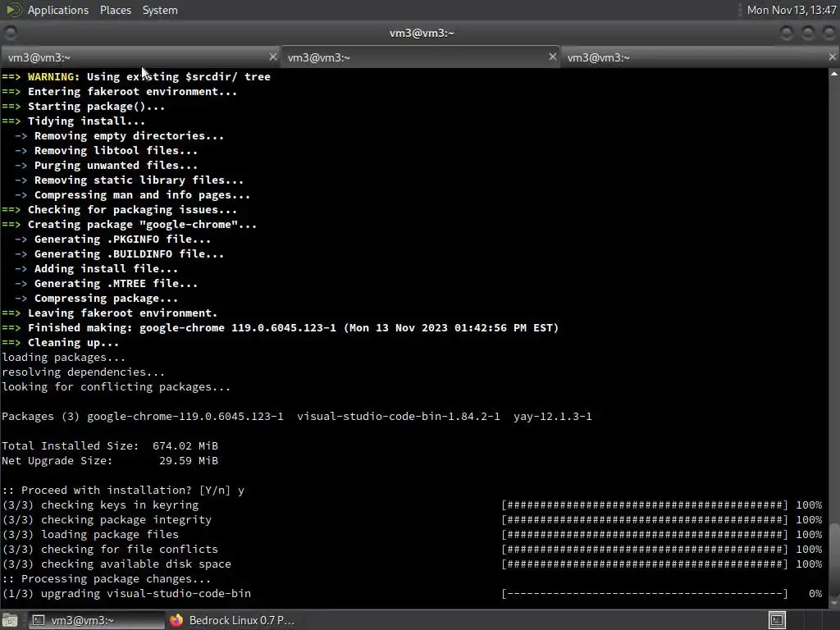This screenshot has height=630, width=840.
Task: Click the distro logo icon beside Applications
Action: (13, 10)
